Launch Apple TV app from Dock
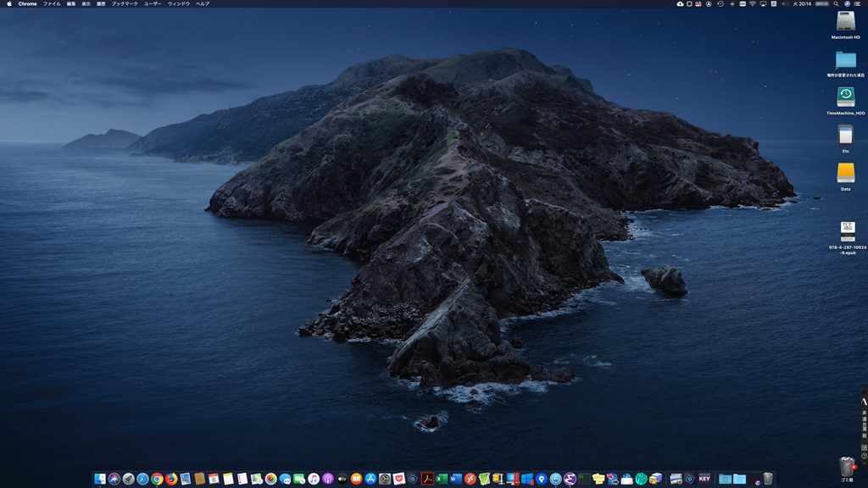This screenshot has width=868, height=488. tap(342, 479)
